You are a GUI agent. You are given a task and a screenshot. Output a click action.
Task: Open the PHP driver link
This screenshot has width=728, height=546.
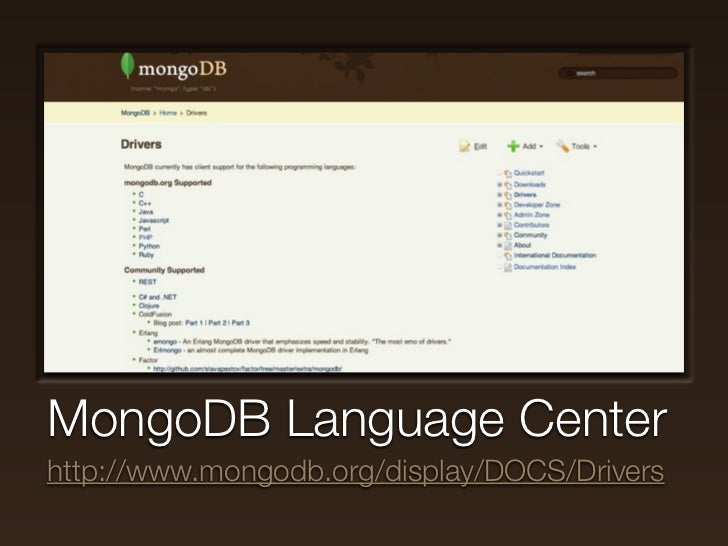tap(145, 237)
